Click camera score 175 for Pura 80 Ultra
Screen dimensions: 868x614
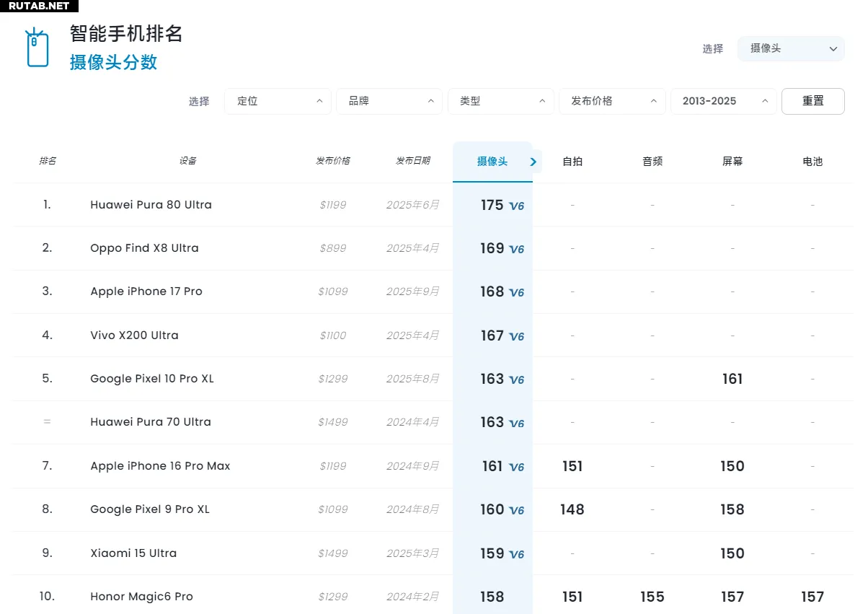[492, 205]
